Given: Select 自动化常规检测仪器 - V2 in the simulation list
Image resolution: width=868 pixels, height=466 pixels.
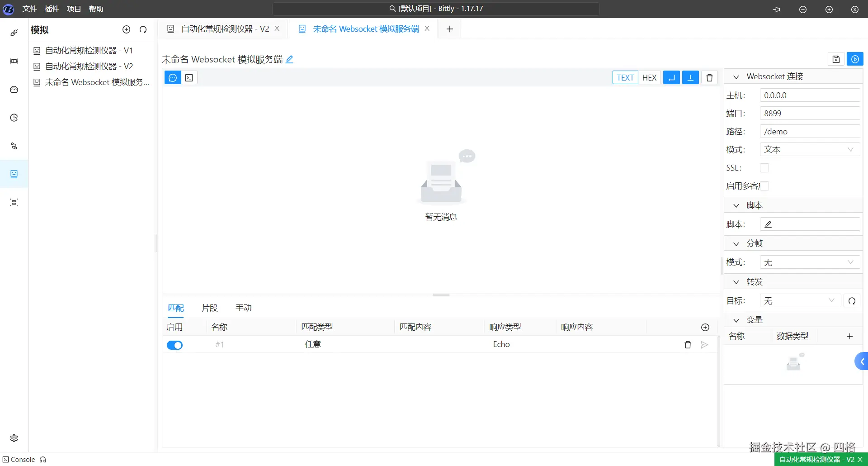Looking at the screenshot, I should pyautogui.click(x=90, y=67).
